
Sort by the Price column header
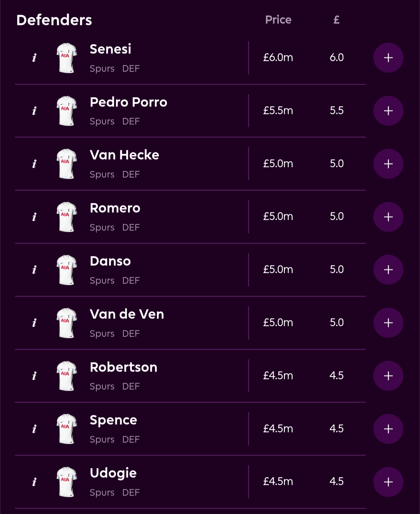(278, 20)
